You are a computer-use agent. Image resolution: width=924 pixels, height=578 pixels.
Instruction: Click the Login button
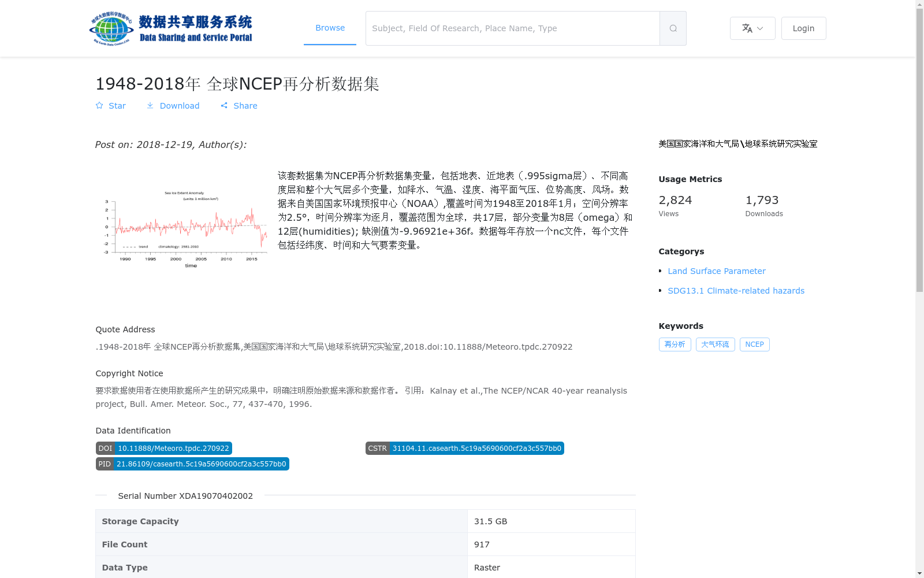coord(803,28)
